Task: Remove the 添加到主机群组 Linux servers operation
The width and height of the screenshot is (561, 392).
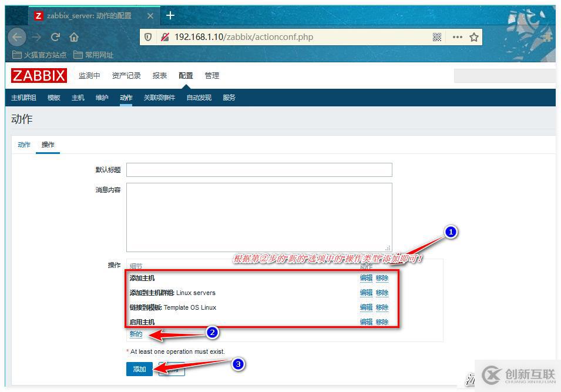Action: tap(382, 293)
